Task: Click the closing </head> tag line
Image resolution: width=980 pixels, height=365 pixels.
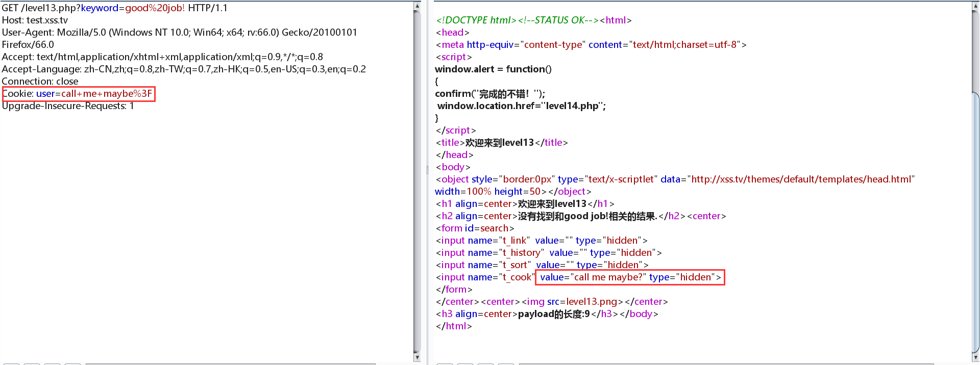Action: click(x=454, y=155)
